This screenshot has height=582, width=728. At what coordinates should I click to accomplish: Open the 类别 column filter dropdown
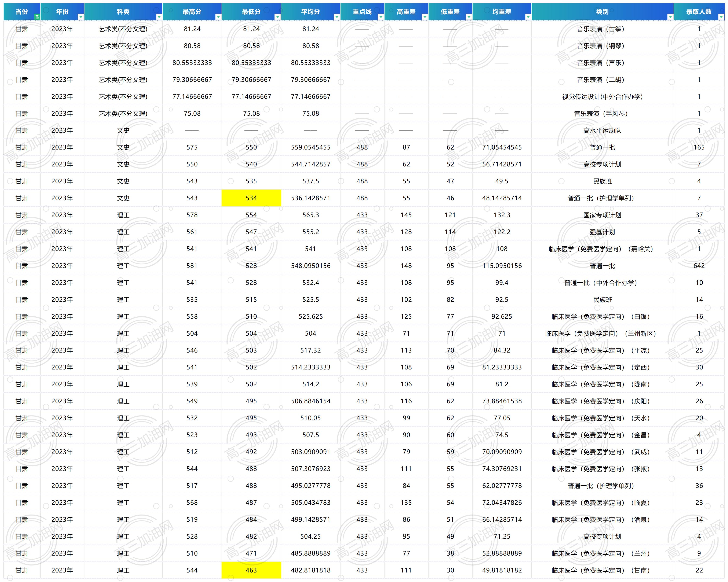pyautogui.click(x=670, y=17)
